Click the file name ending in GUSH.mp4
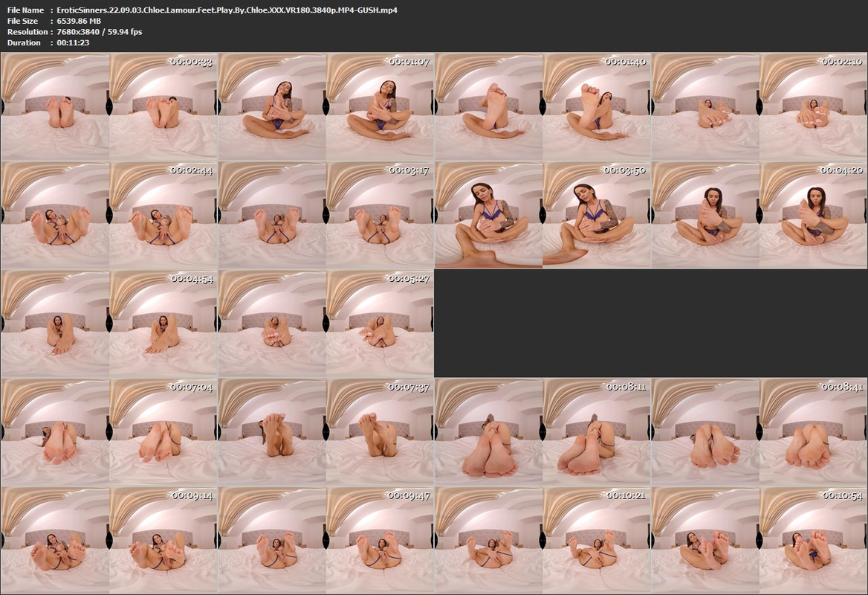 [227, 10]
